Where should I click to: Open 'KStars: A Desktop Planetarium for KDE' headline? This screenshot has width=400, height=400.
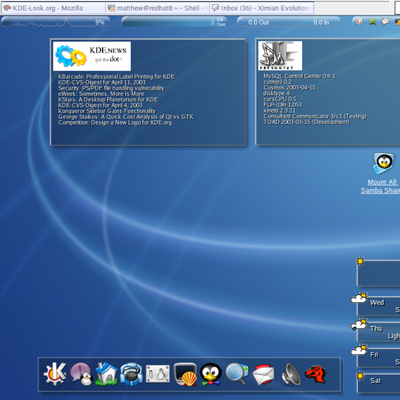tap(108, 99)
